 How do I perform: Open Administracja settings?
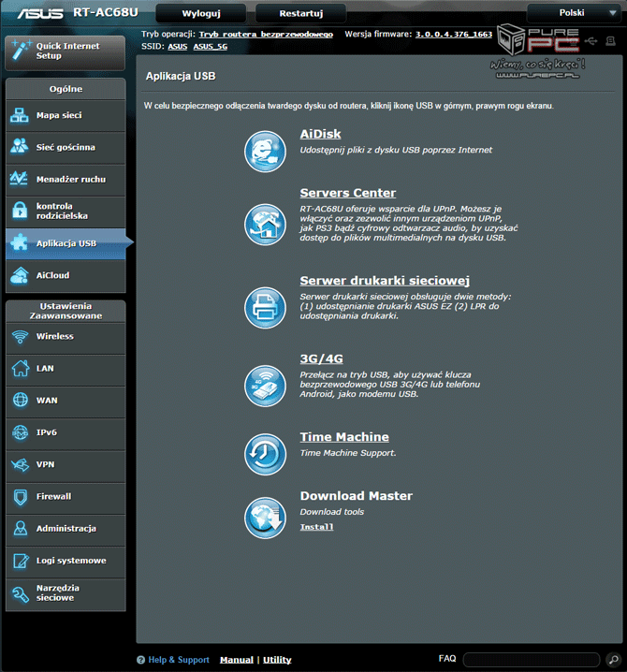pyautogui.click(x=66, y=529)
